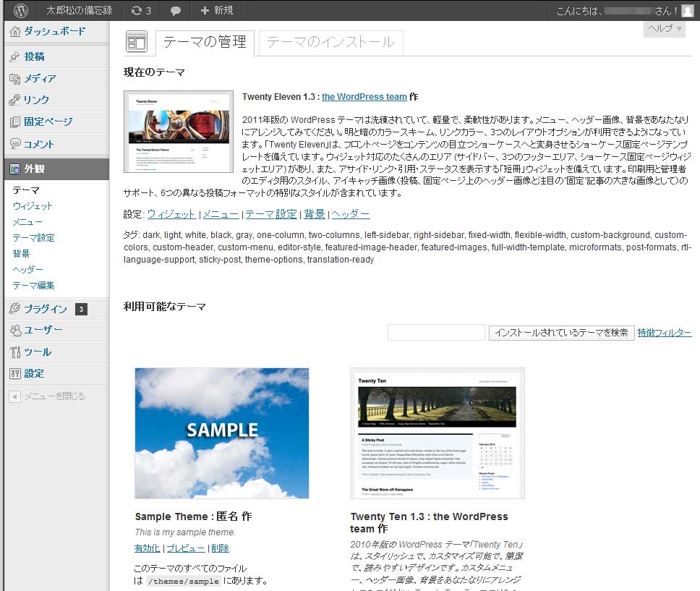Select ヘッダー submenu item in sidebar
This screenshot has width=700, height=591.
[27, 269]
